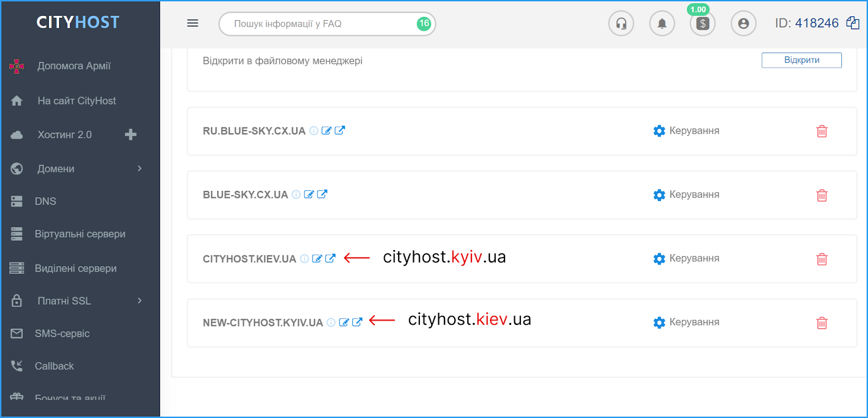The height and width of the screenshot is (418, 868).
Task: Delete the CITYHOST.KIEV.UA site
Action: 822,259
